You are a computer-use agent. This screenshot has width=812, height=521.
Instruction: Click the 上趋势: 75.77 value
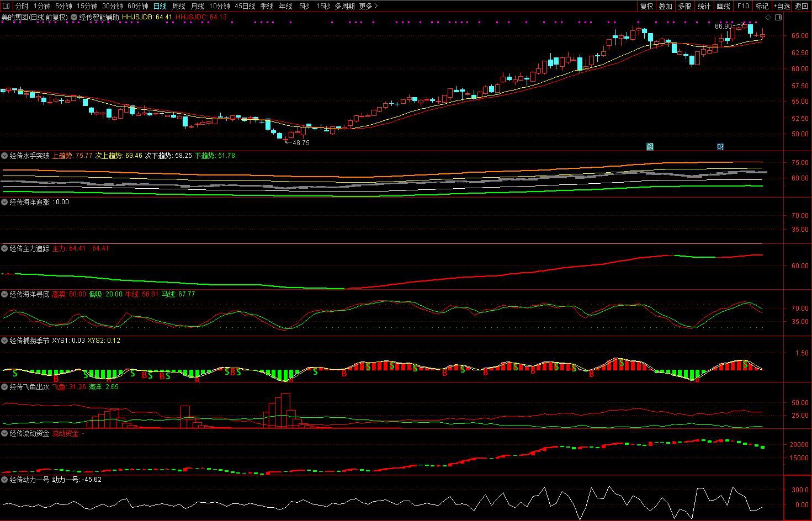[x=72, y=156]
